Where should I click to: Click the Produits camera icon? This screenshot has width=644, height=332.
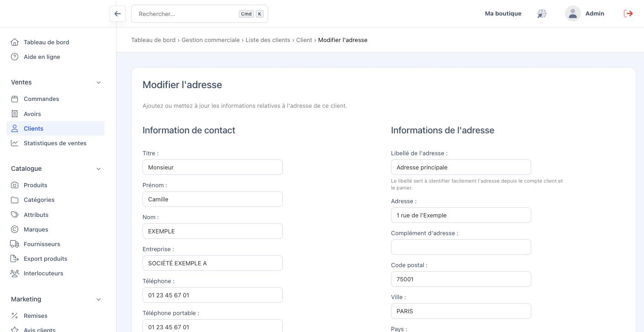(15, 185)
